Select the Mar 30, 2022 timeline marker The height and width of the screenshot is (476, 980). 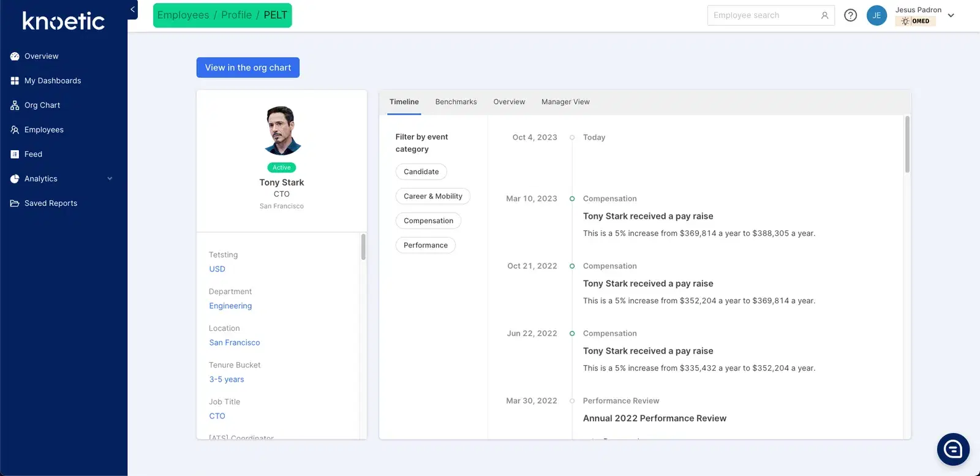(x=572, y=401)
